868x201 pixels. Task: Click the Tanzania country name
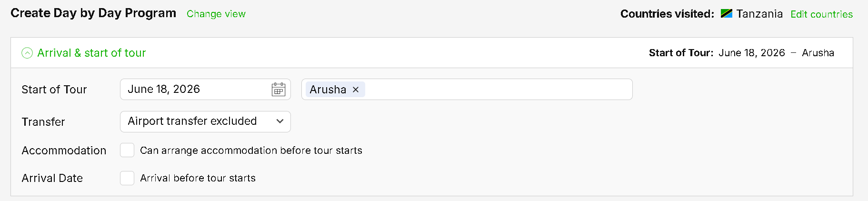click(759, 14)
